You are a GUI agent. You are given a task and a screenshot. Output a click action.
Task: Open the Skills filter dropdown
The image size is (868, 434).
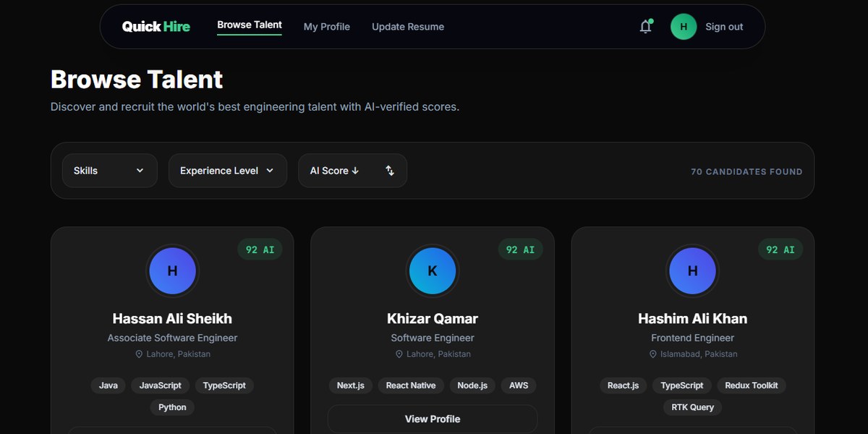[109, 171]
